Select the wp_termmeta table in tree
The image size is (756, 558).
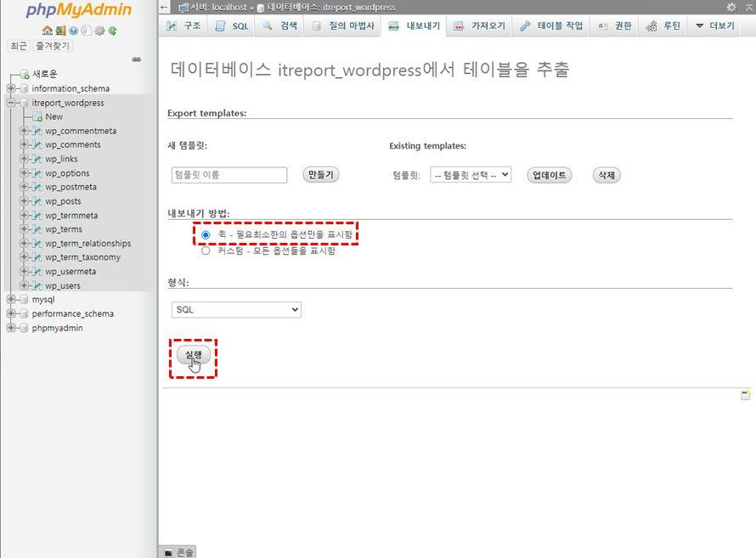coord(71,216)
